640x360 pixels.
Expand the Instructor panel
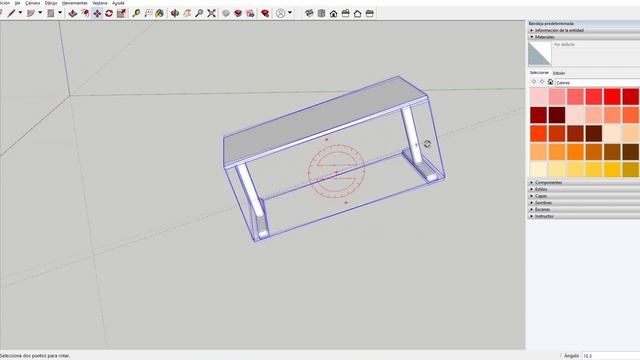coord(584,216)
